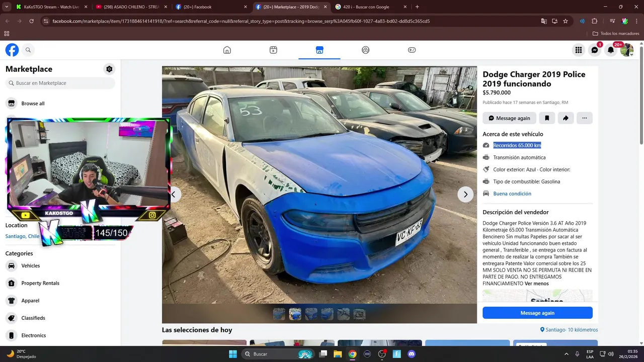Viewport: 644px width, 362px height.
Task: Open the Chrome extensions puzzle icon
Action: (594, 21)
